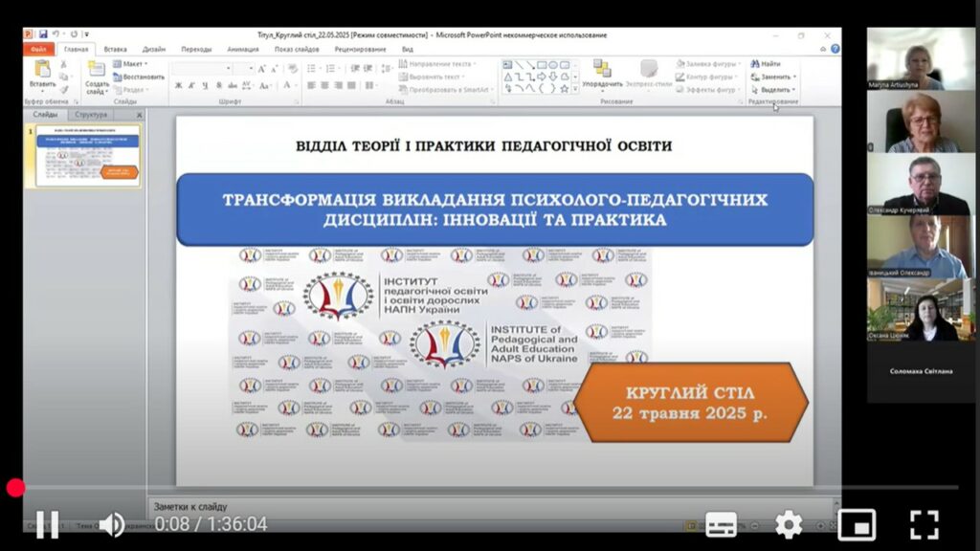Viewport: 980px width, 551px height.
Task: Open video player settings gear
Action: pyautogui.click(x=788, y=524)
